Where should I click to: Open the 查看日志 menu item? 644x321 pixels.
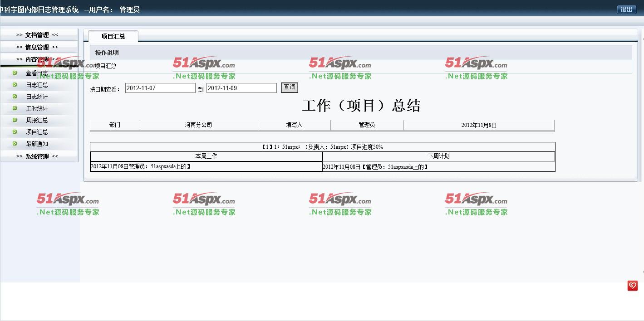tap(37, 73)
